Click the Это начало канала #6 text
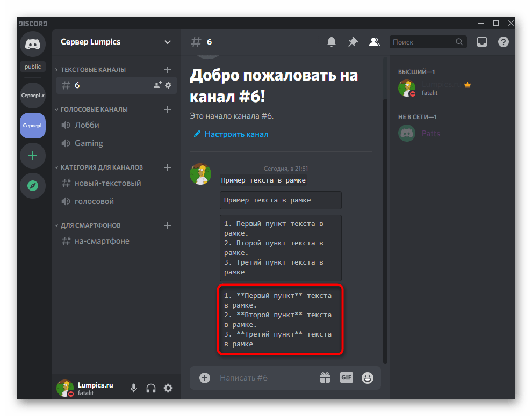 (232, 116)
